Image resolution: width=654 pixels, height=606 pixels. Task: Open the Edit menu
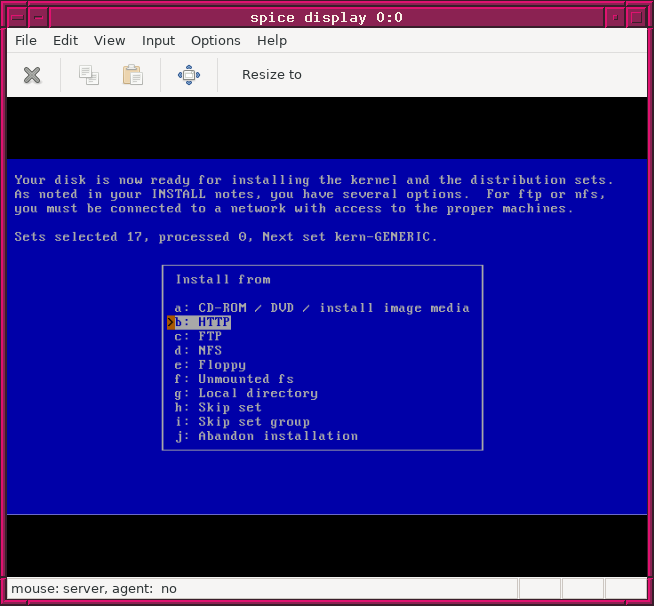point(65,41)
